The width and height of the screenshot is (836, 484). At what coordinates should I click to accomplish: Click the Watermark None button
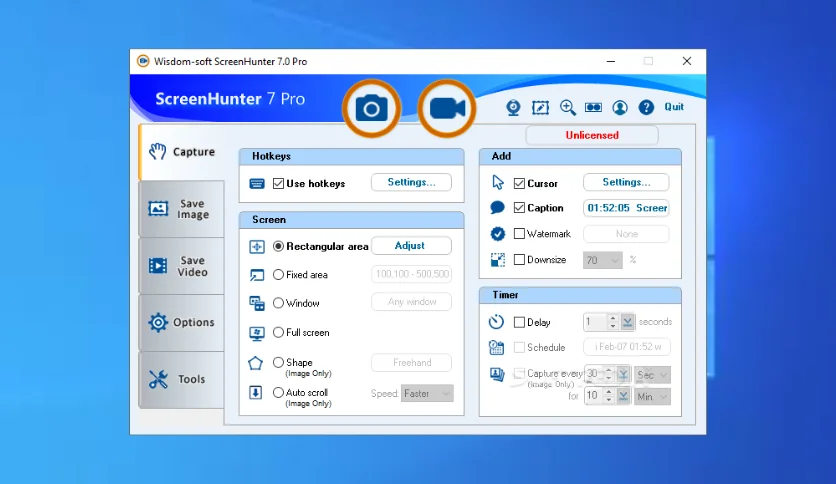[626, 234]
